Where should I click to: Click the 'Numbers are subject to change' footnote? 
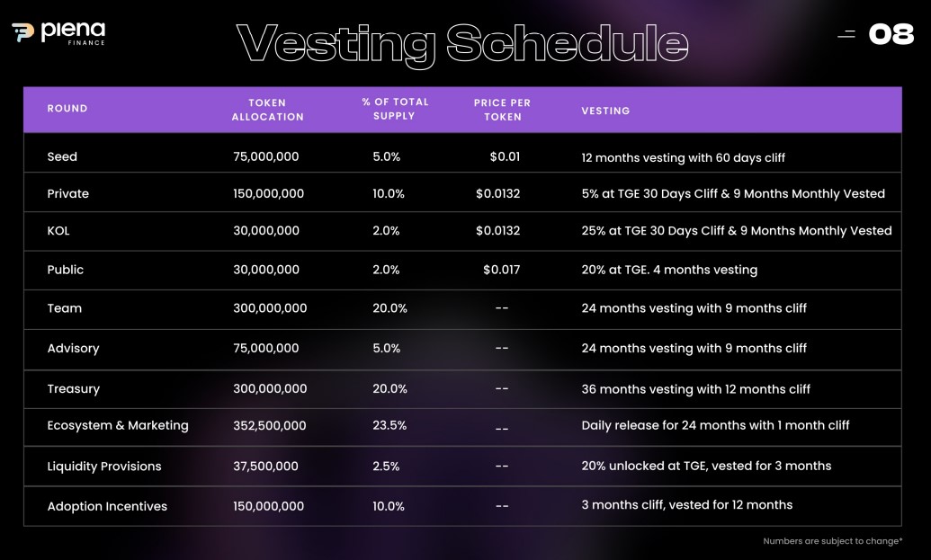(832, 541)
